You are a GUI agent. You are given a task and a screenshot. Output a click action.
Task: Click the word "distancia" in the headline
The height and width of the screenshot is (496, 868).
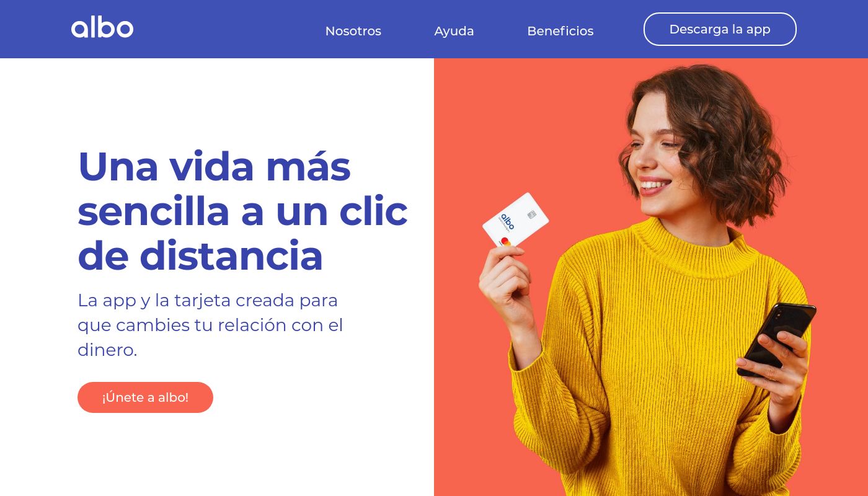coord(231,256)
